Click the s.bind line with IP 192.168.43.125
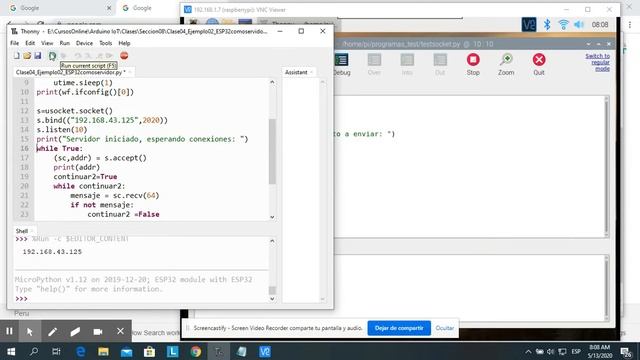Image resolution: width=640 pixels, height=360 pixels. [102, 120]
